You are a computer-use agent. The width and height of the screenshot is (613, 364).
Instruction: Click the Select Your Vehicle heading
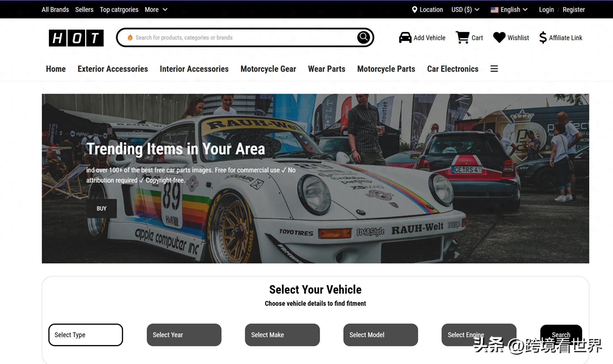[315, 290]
